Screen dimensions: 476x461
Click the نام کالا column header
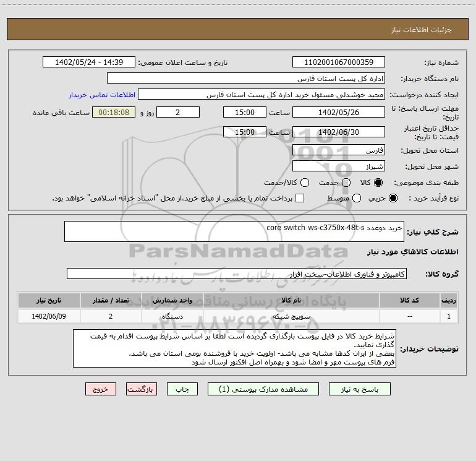(291, 300)
